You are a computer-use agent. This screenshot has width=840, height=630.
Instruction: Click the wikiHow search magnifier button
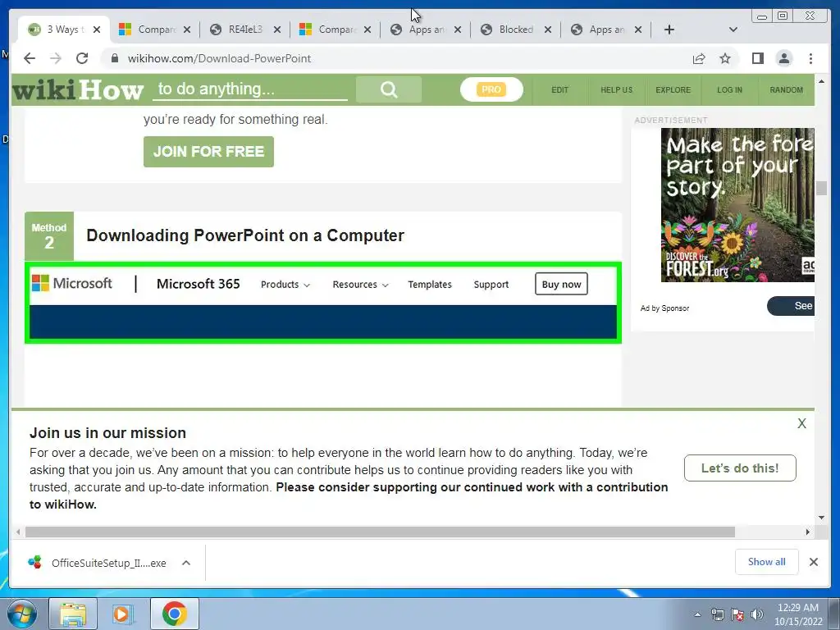coord(389,89)
